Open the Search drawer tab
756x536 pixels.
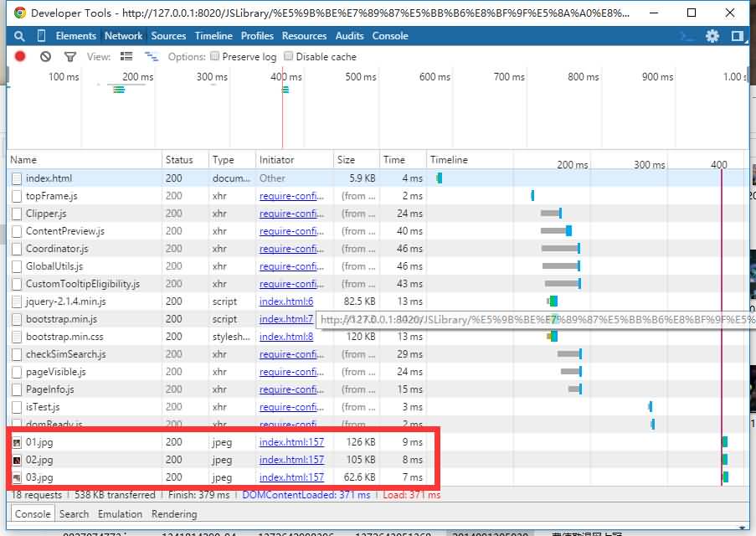74,514
